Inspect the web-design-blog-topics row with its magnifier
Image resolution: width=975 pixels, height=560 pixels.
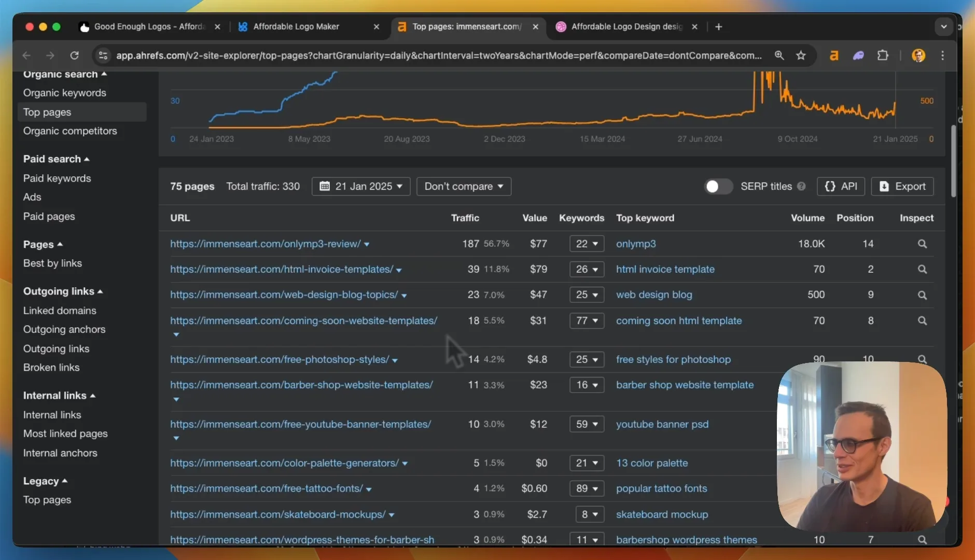pos(922,295)
